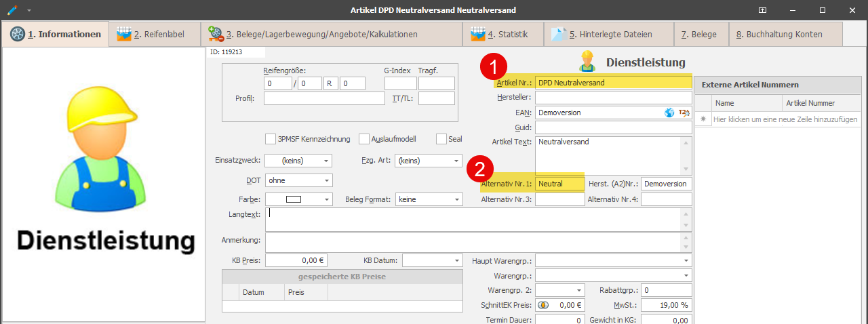Click the TT/TL input field
The width and height of the screenshot is (868, 324).
pyautogui.click(x=437, y=98)
